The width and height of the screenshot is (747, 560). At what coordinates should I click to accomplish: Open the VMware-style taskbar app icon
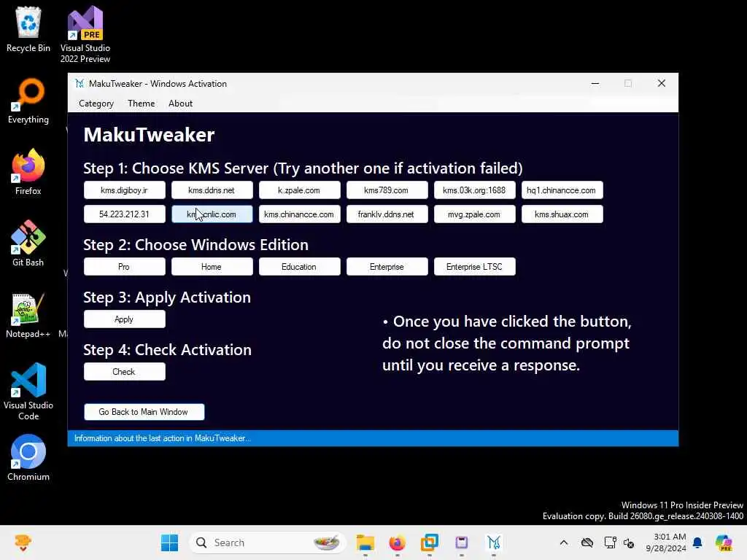click(429, 542)
